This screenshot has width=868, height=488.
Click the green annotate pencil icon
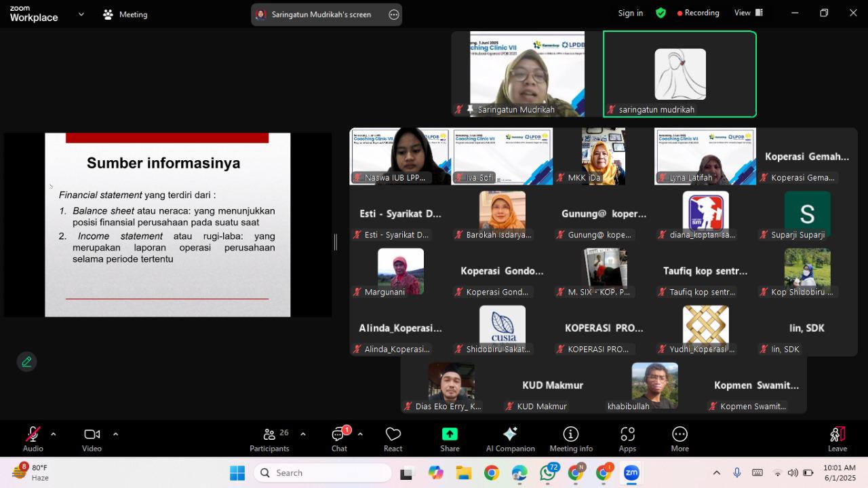pos(26,362)
